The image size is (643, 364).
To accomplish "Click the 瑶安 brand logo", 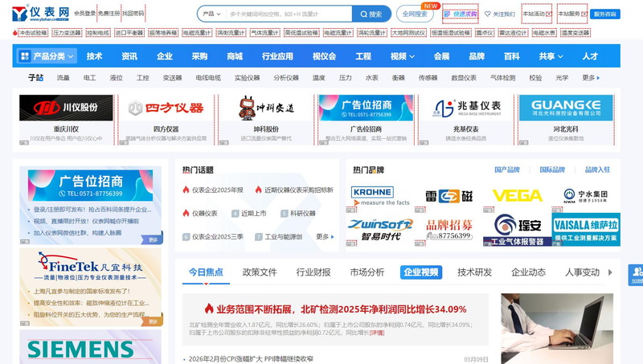I will point(517,230).
